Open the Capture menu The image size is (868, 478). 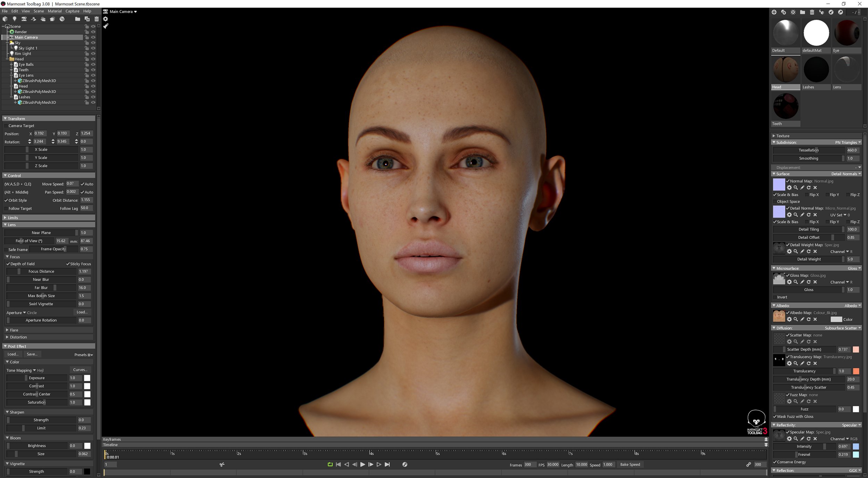tap(72, 11)
